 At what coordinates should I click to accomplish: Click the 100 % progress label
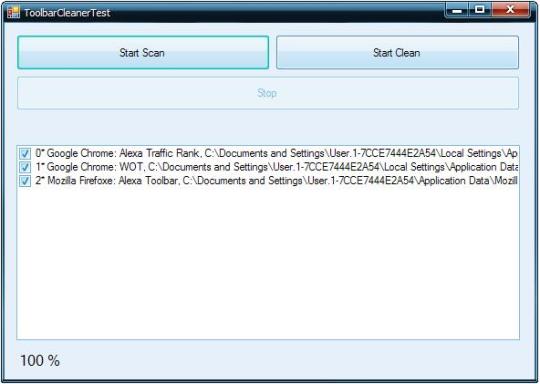pyautogui.click(x=40, y=361)
